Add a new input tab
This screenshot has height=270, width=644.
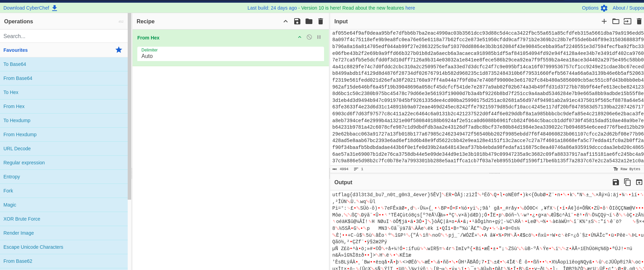(604, 21)
